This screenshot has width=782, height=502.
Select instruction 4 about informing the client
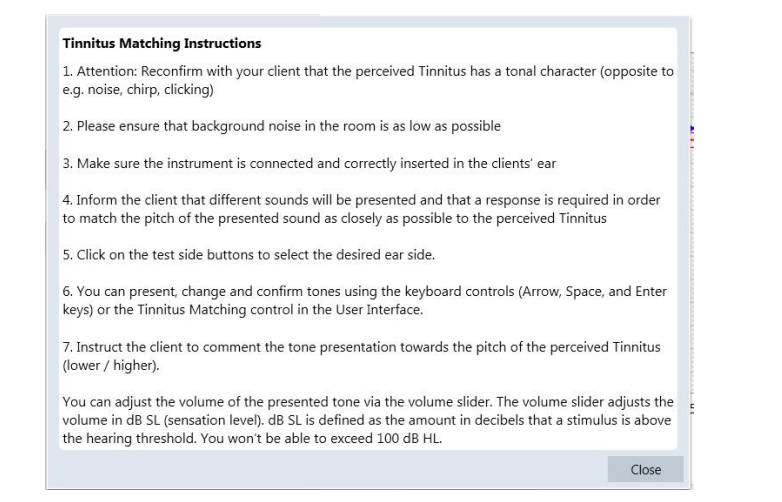[361, 209]
